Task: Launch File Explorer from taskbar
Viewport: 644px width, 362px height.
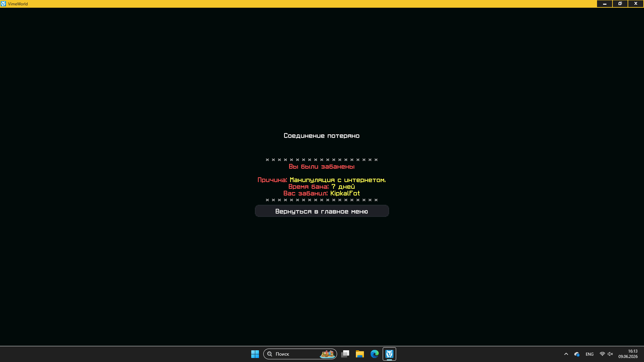Action: coord(360,354)
